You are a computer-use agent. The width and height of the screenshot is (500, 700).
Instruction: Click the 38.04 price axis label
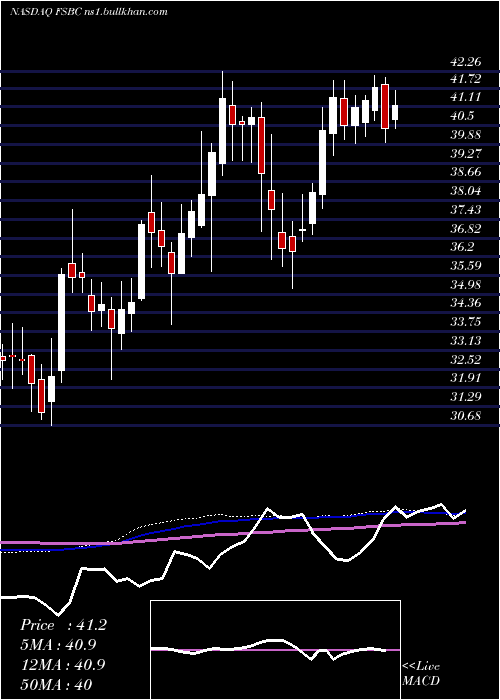(x=466, y=191)
